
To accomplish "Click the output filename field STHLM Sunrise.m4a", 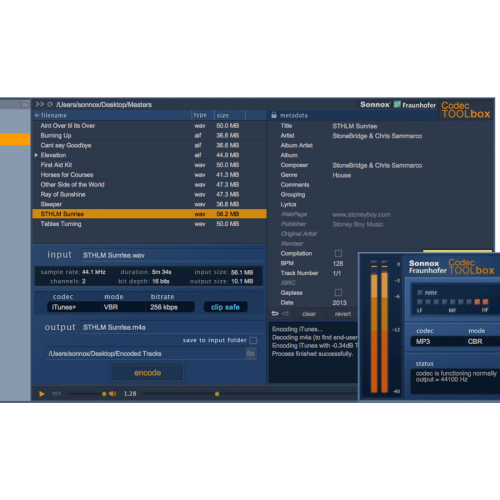I will [171, 327].
